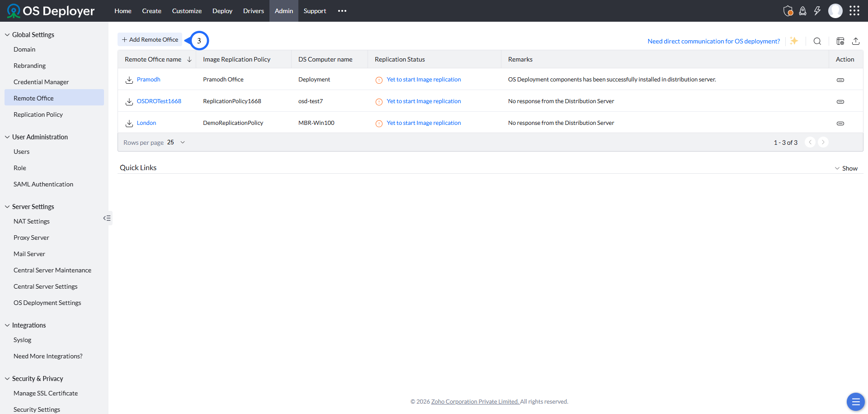The width and height of the screenshot is (868, 414).
Task: Click the rocket what's-new icon in header
Action: (x=803, y=10)
